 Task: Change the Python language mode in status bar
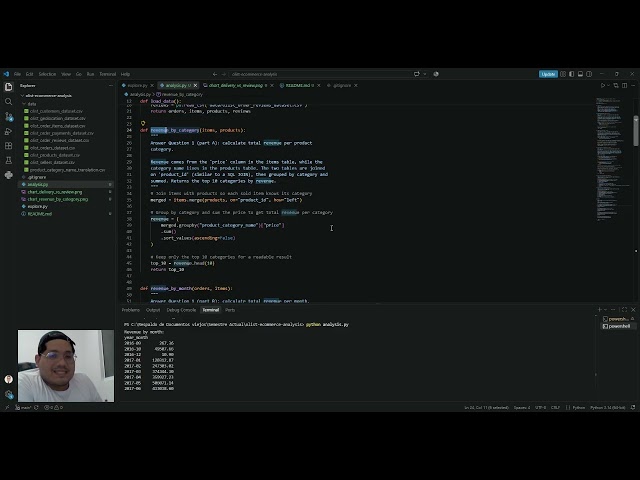(x=578, y=407)
